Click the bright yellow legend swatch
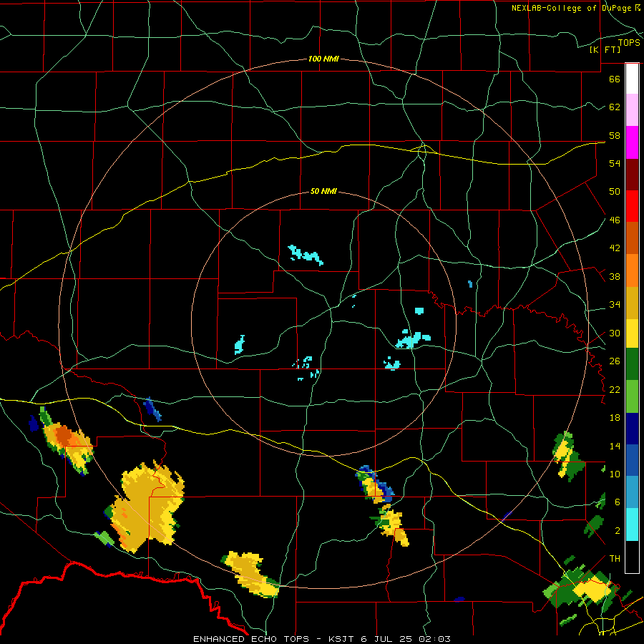The image size is (644, 644). [632, 333]
